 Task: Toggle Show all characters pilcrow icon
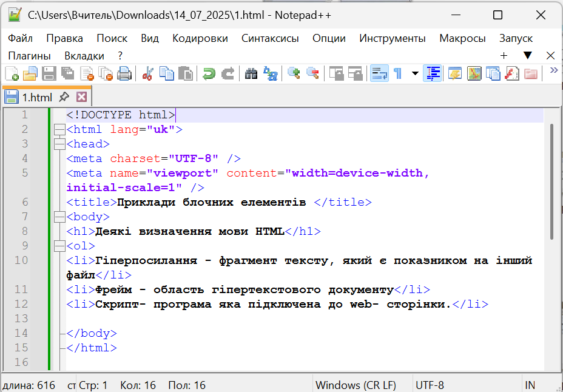click(x=398, y=74)
